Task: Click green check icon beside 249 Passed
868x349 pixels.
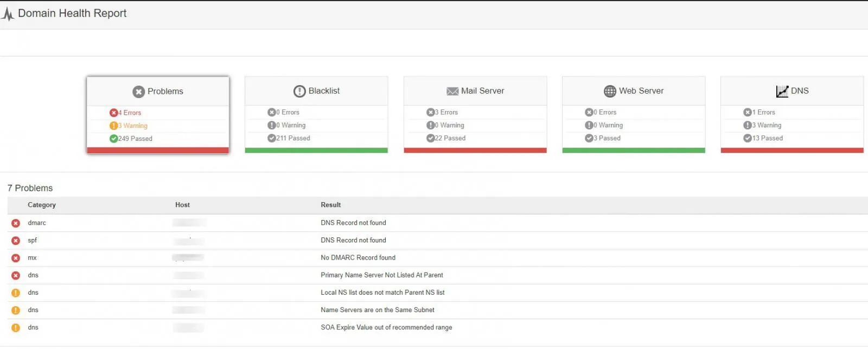Action: [113, 139]
